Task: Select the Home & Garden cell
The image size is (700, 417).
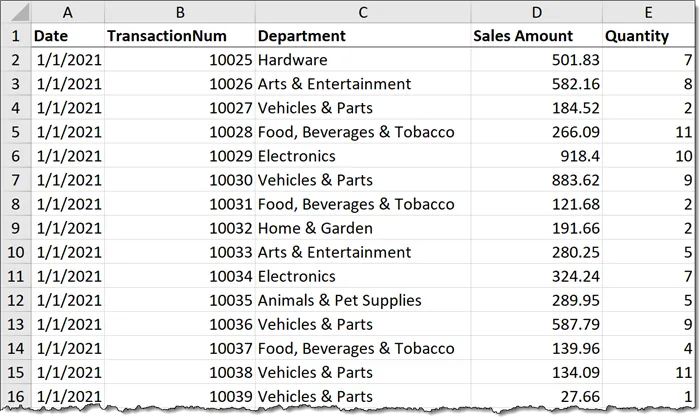Action: [x=362, y=228]
